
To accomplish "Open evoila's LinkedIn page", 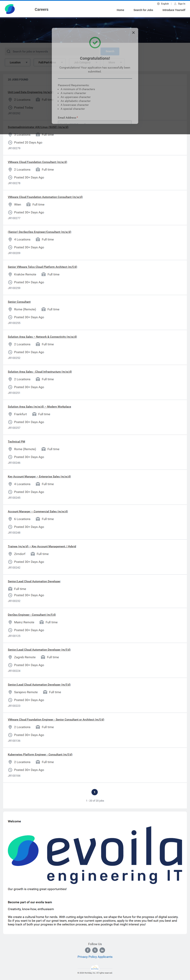I will 102,950.
